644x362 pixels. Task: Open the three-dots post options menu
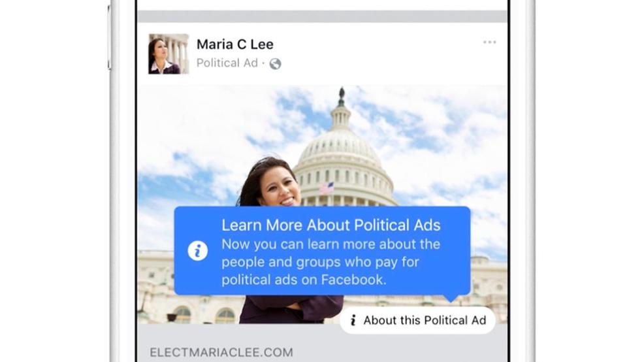point(489,42)
